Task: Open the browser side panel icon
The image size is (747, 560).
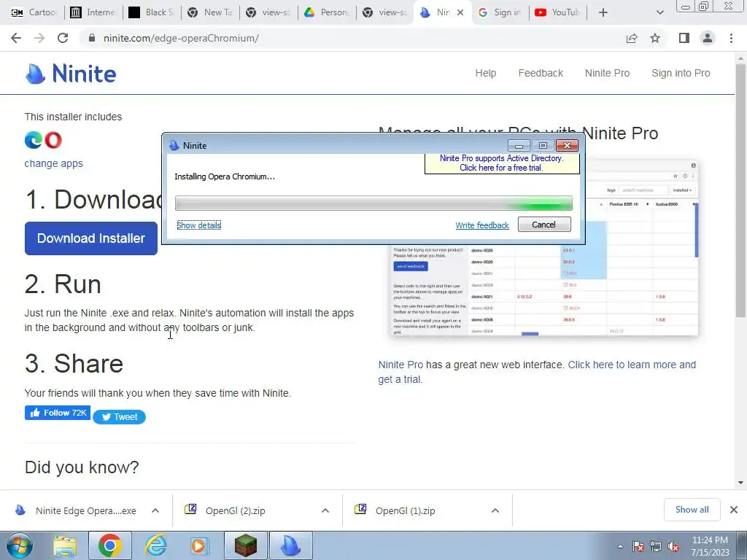Action: click(x=684, y=38)
